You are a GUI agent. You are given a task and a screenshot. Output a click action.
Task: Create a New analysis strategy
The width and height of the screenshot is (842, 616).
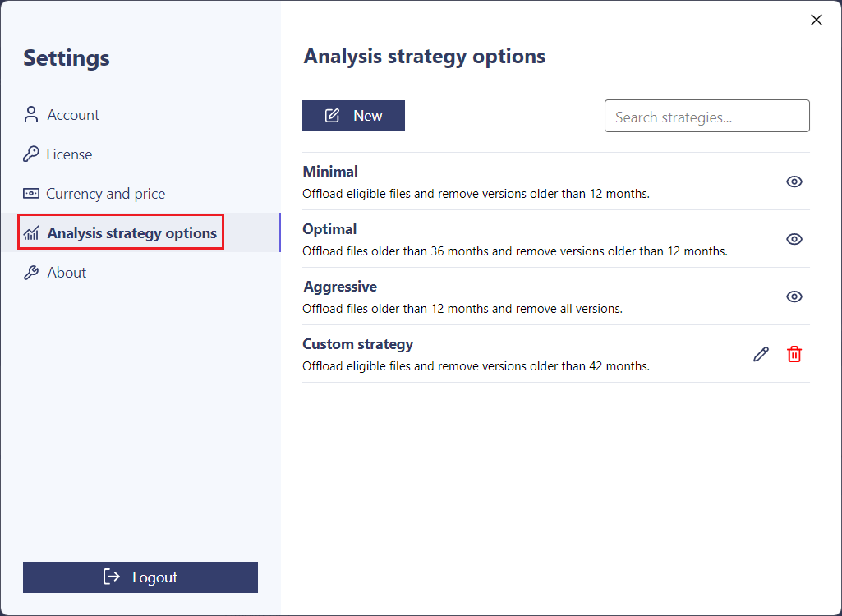353,116
